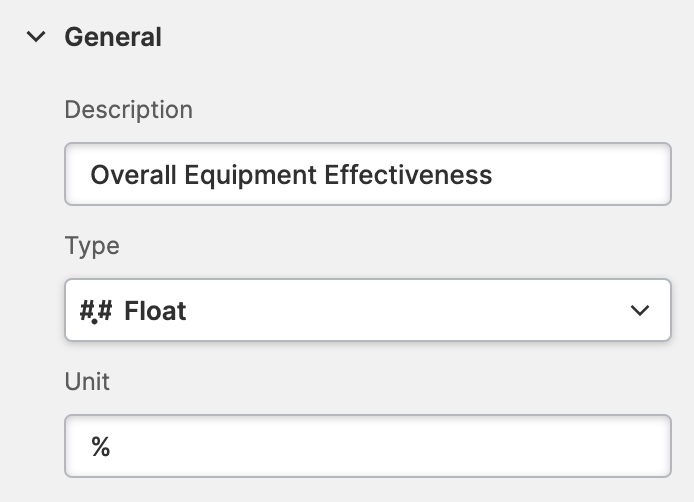Click the General section heading

[x=113, y=38]
